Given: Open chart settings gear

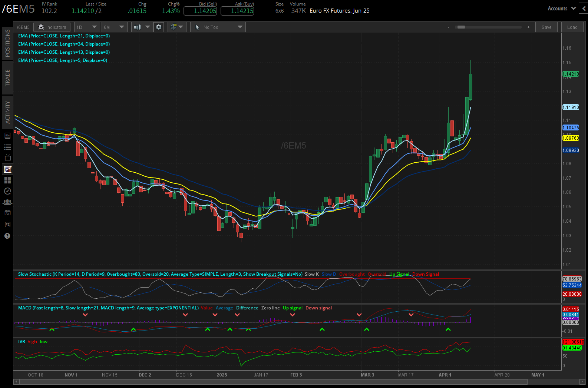Looking at the screenshot, I should (159, 27).
